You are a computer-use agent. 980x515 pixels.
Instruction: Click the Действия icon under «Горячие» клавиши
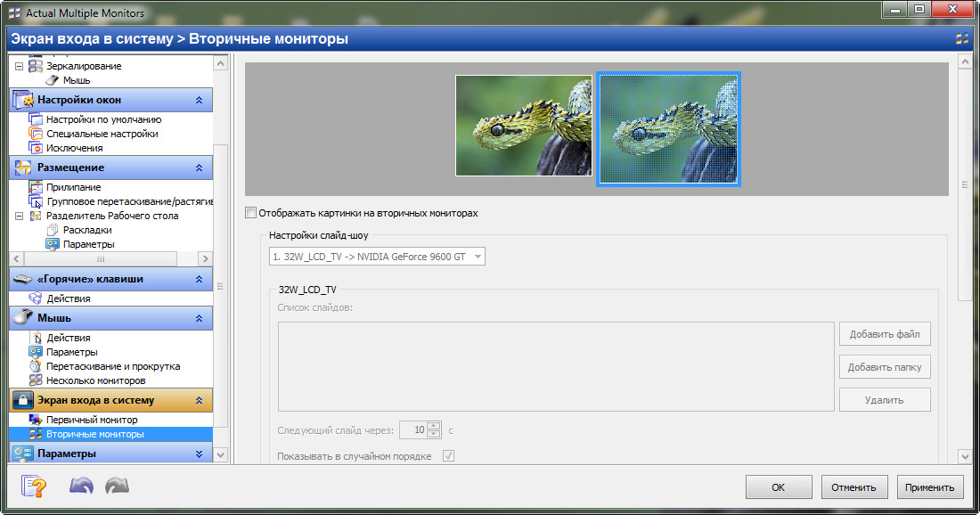click(36, 298)
